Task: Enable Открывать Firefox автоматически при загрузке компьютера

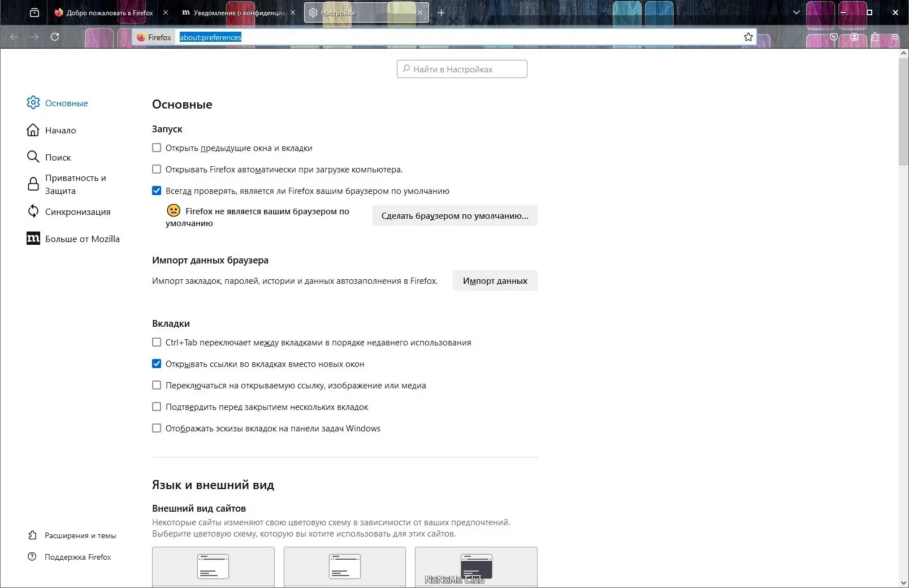Action: pos(157,169)
